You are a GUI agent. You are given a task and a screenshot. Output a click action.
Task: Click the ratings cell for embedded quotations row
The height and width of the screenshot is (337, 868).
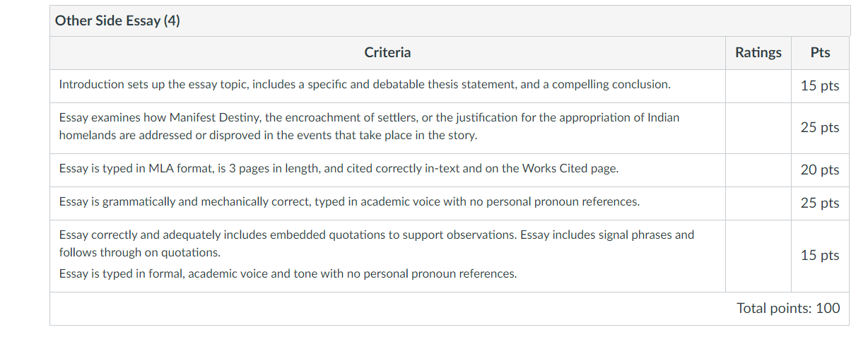pyautogui.click(x=758, y=256)
